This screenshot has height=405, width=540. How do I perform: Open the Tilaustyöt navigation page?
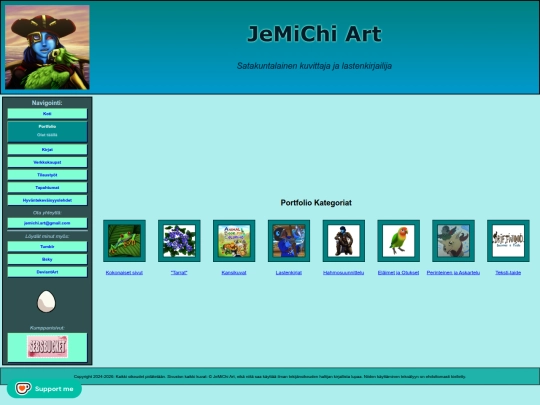[x=47, y=175]
